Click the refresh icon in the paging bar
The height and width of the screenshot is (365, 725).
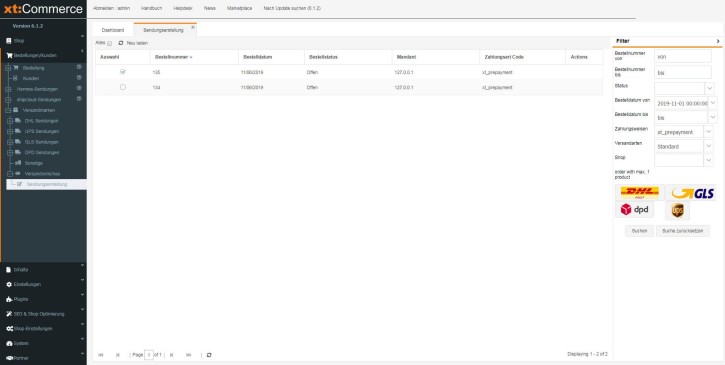pos(209,355)
